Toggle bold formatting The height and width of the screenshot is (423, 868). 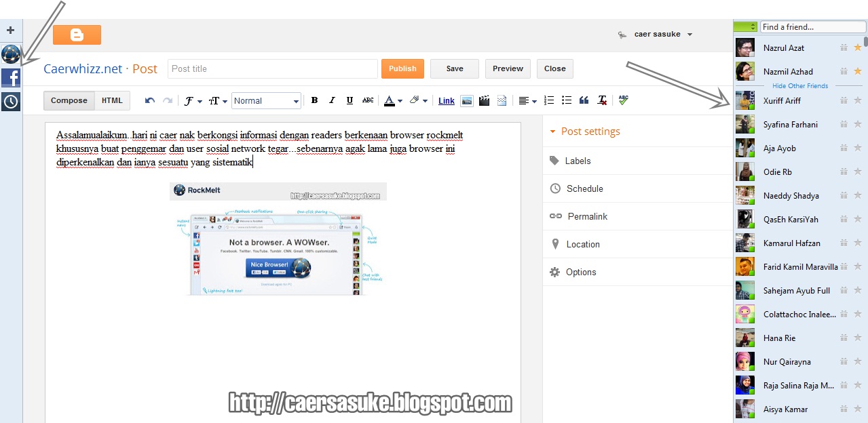[314, 100]
